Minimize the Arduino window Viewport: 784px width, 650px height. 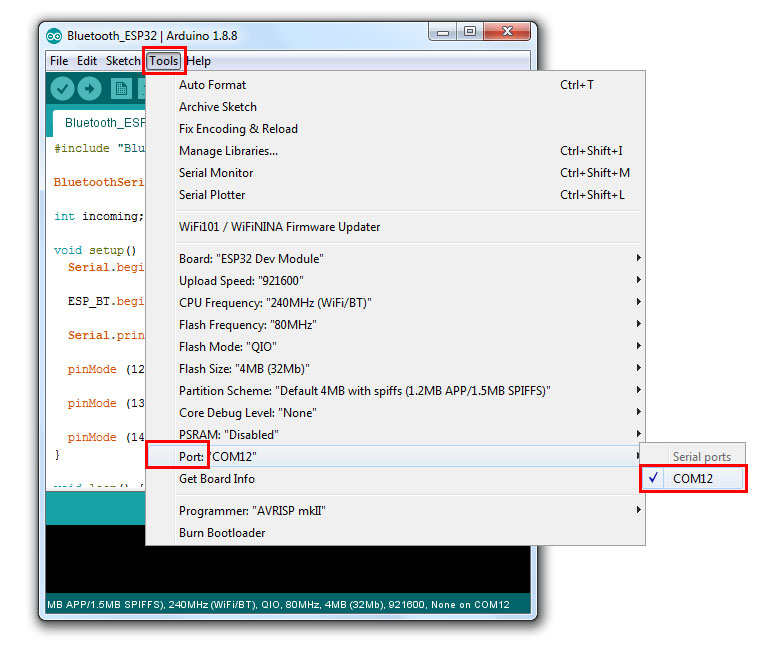(442, 32)
